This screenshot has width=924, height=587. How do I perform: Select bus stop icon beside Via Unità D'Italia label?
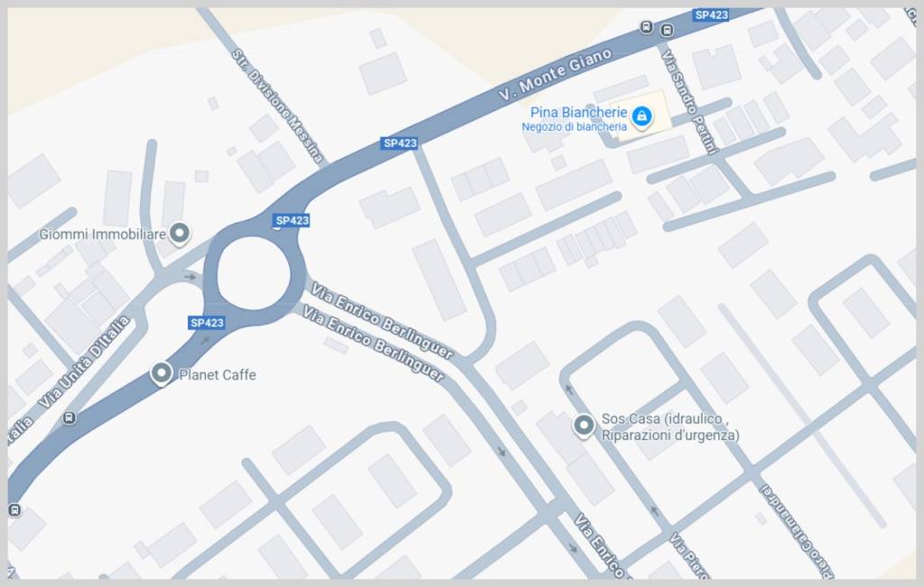(x=69, y=418)
